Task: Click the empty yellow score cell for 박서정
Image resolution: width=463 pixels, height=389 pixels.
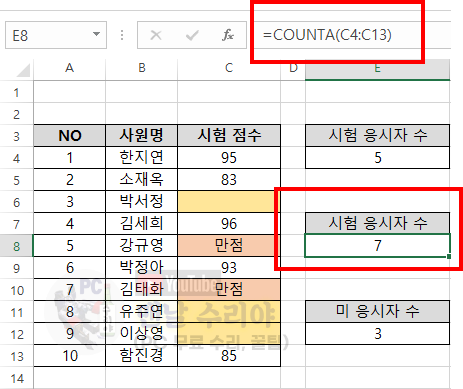Action: (229, 202)
